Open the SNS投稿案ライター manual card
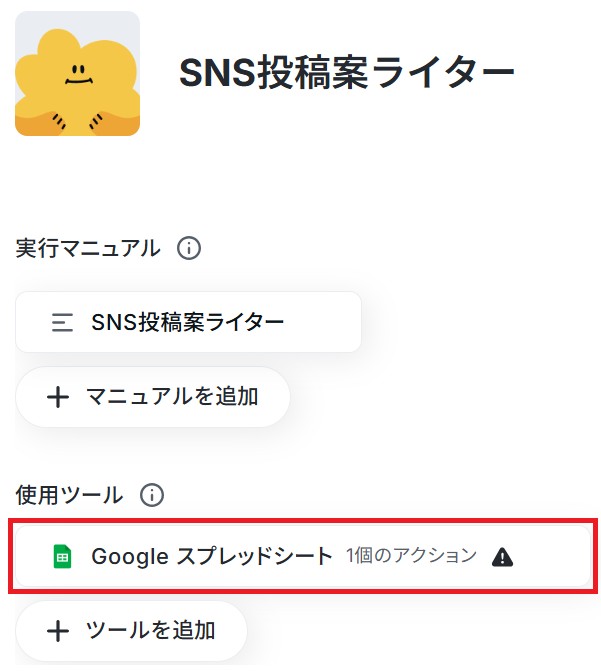Image resolution: width=601 pixels, height=671 pixels. [x=188, y=322]
